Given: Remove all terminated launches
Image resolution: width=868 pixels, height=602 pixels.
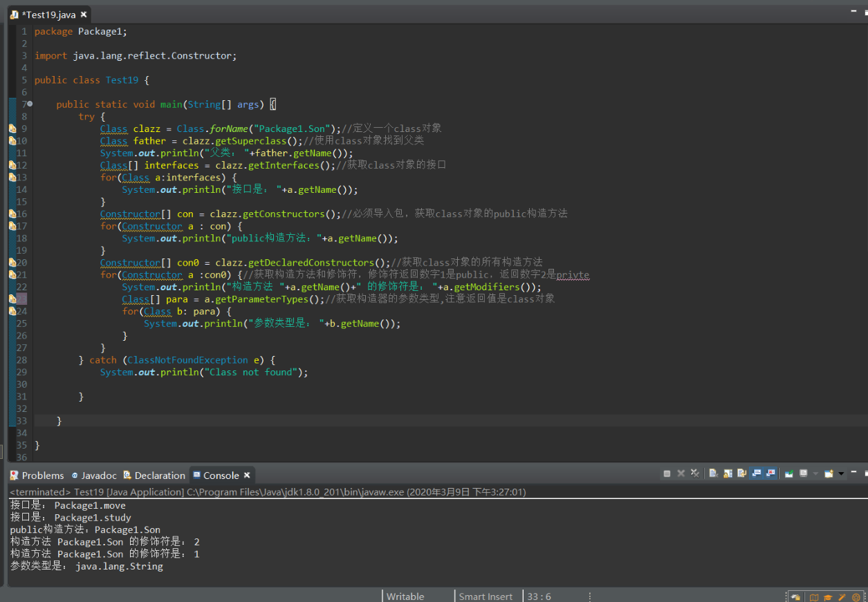Looking at the screenshot, I should [695, 473].
